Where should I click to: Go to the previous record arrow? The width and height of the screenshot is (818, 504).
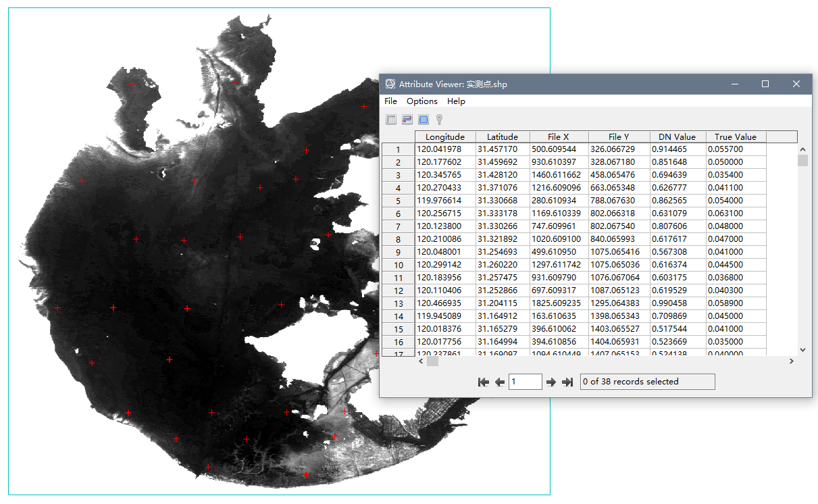click(500, 382)
